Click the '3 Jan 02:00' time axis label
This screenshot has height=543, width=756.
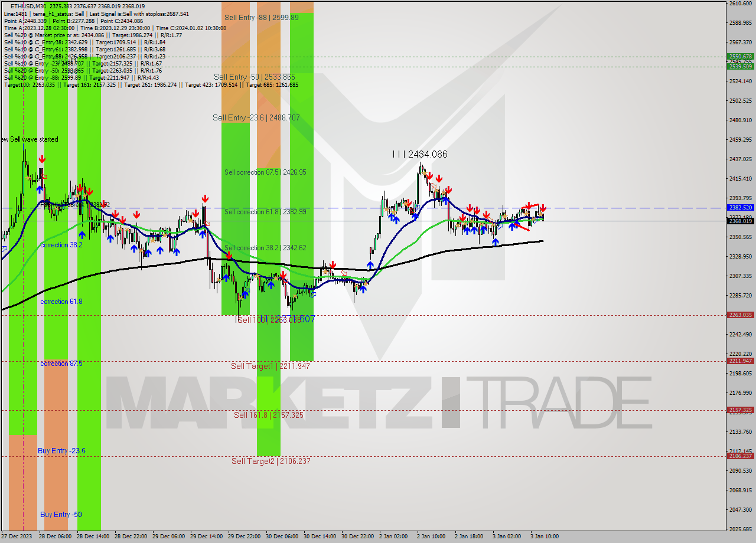[507, 537]
